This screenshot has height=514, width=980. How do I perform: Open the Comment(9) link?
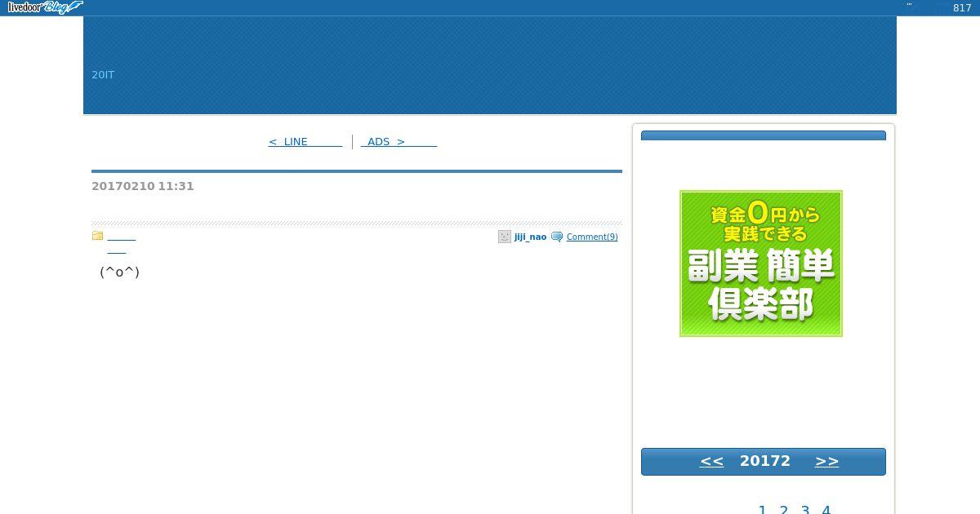tap(592, 237)
